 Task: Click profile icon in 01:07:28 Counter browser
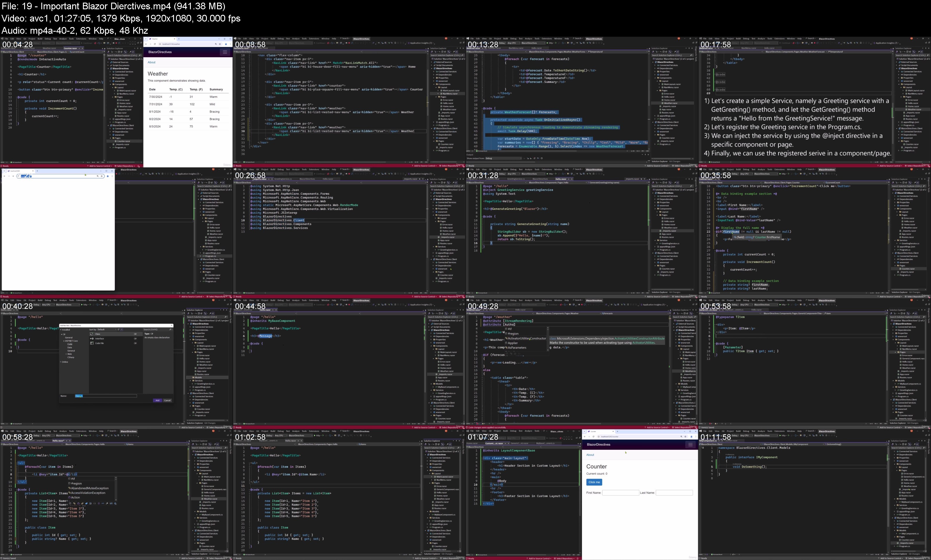coord(691,437)
